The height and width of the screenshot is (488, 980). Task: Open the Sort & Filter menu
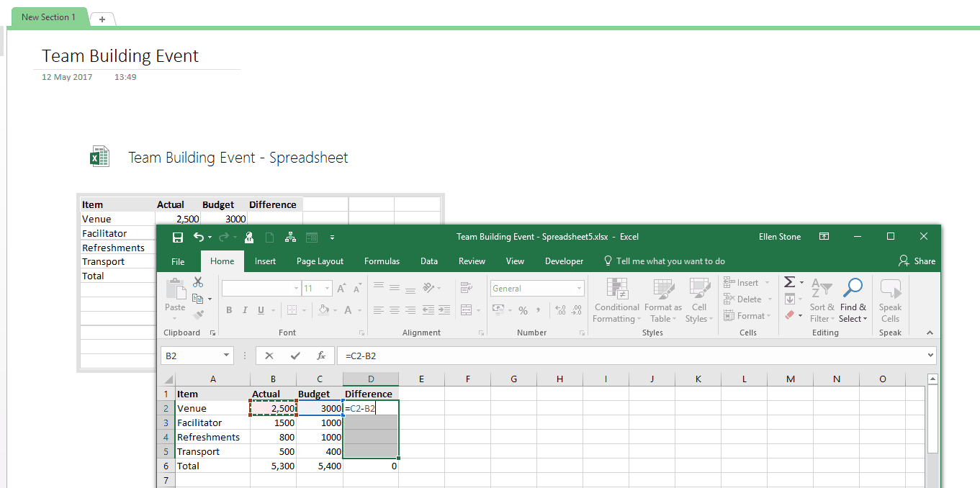coord(822,300)
